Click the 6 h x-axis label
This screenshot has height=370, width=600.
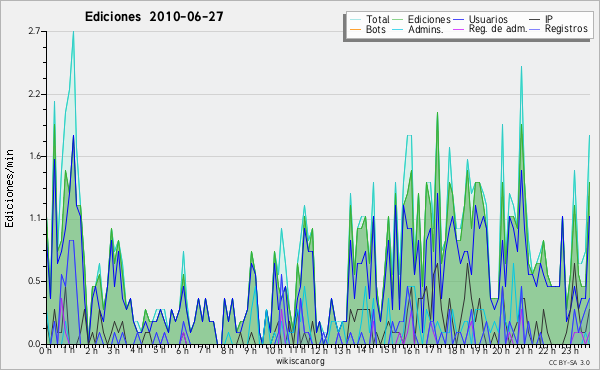[x=182, y=350]
